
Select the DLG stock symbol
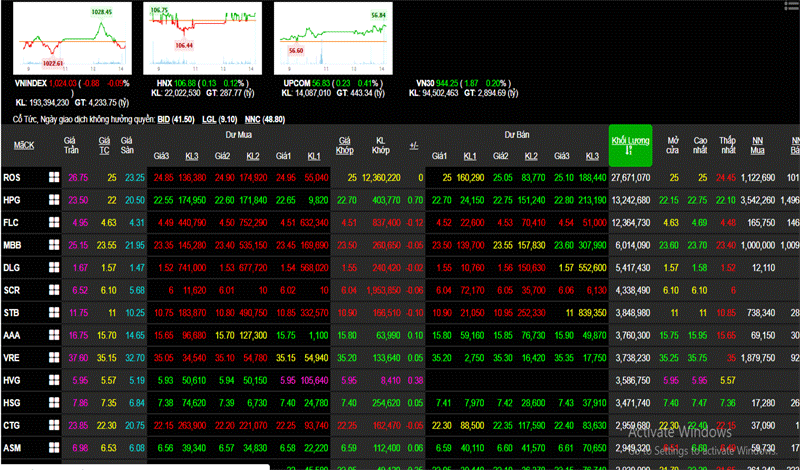[12, 268]
